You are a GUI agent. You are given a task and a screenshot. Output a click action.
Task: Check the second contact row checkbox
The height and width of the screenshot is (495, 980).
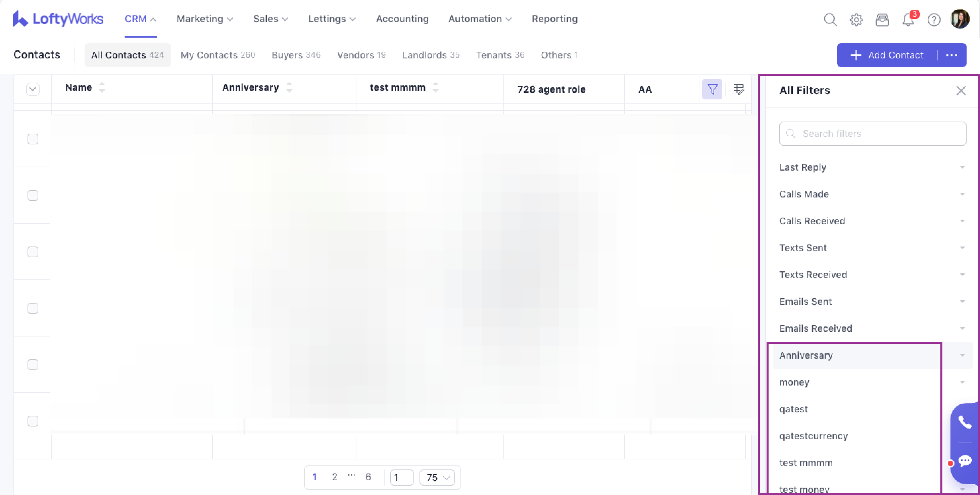coord(33,195)
